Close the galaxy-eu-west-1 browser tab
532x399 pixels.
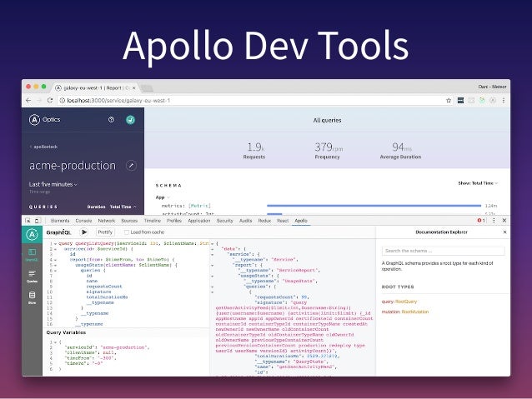pos(133,87)
